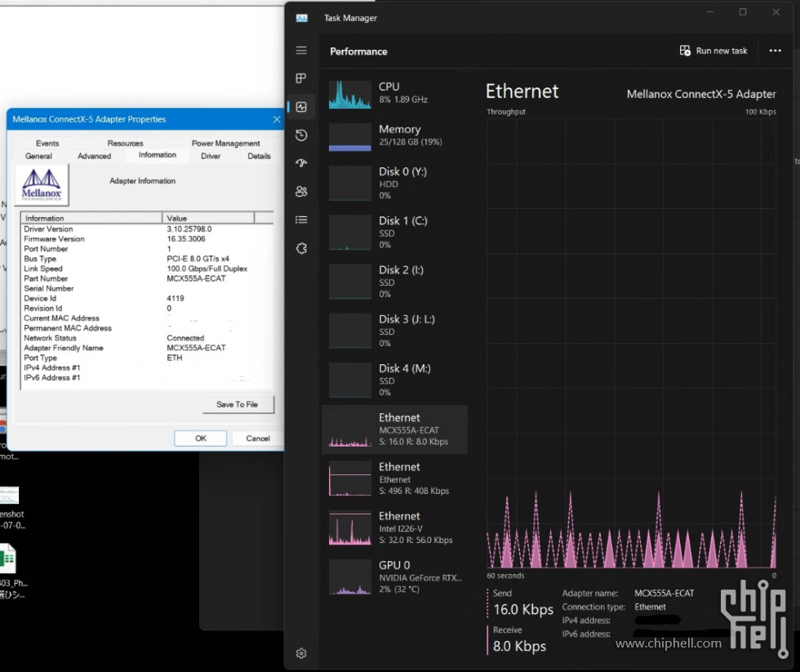Open Task Manager hamburger navigation menu
The width and height of the screenshot is (800, 672).
(301, 51)
